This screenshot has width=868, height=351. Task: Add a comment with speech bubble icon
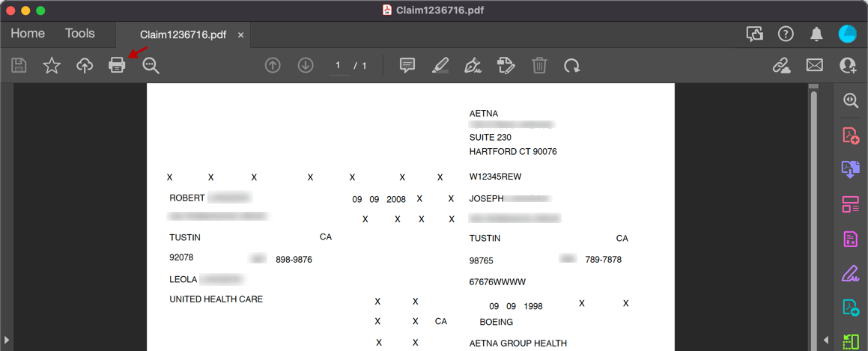tap(407, 65)
